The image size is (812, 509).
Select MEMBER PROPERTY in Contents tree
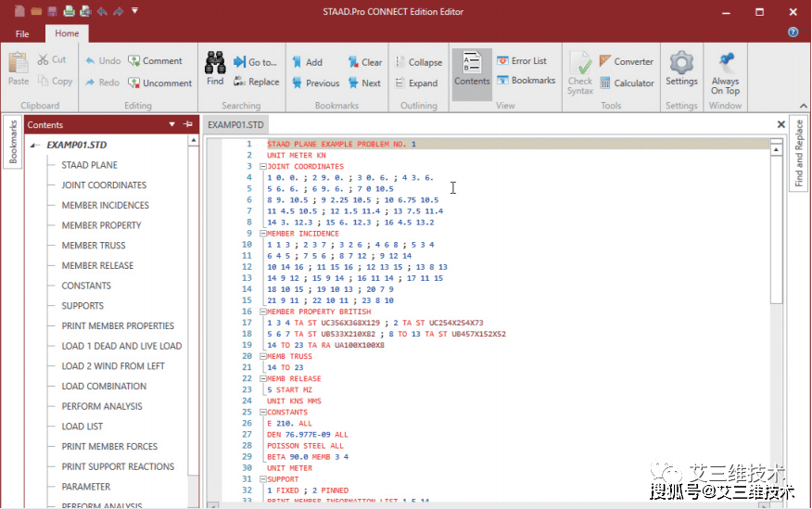click(x=102, y=226)
